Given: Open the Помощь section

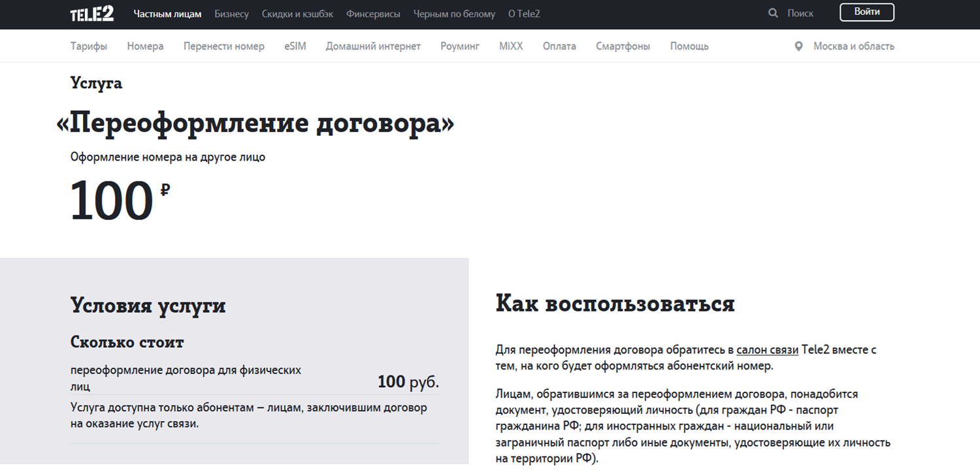Looking at the screenshot, I should click(x=689, y=46).
